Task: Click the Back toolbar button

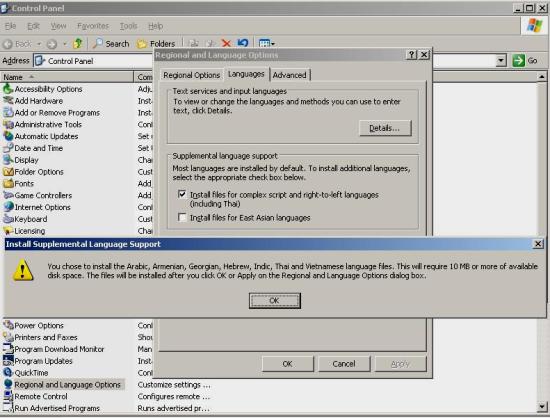Action: 17,44
